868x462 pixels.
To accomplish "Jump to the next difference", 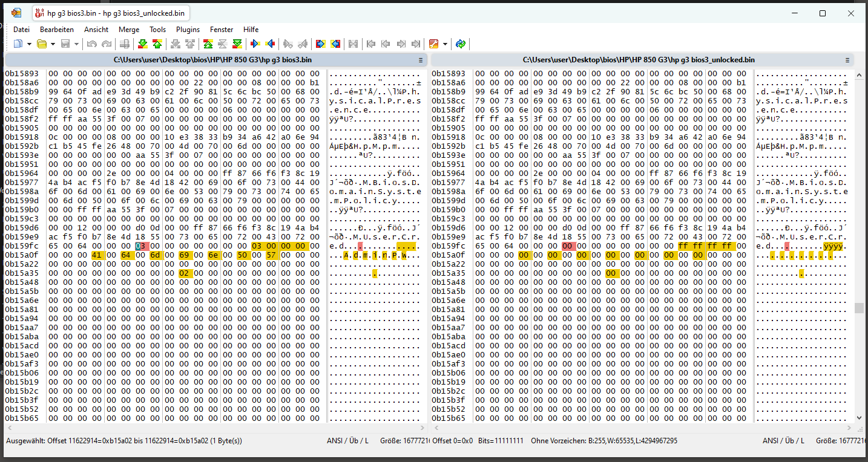I will click(x=143, y=44).
